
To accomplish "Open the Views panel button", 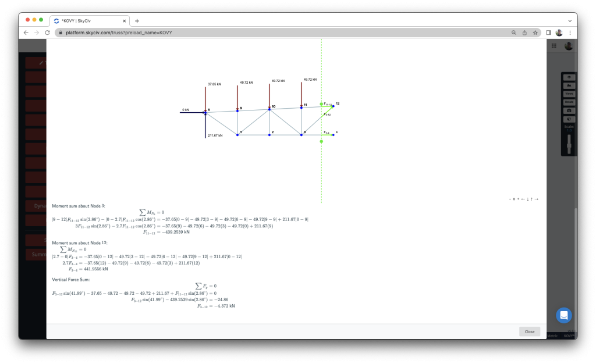I will coord(569,94).
